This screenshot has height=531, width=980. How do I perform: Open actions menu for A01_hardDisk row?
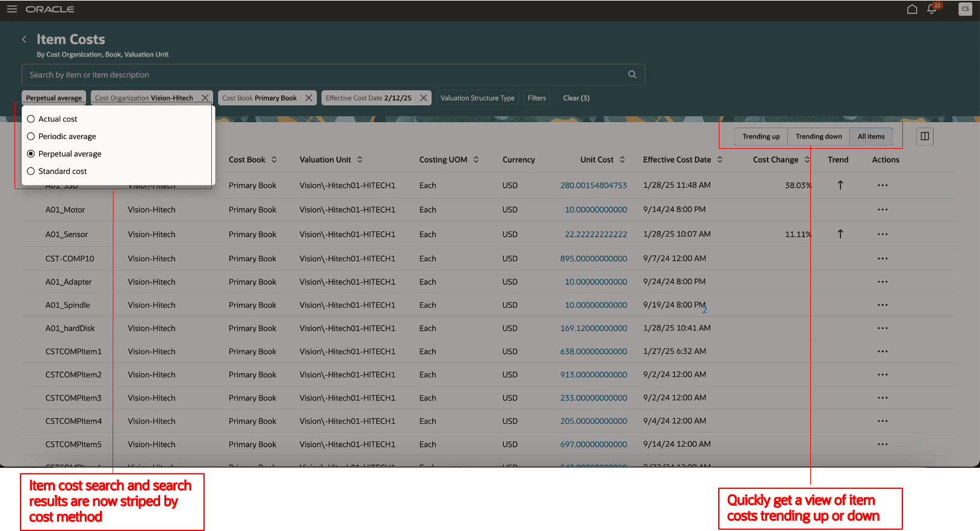pos(882,328)
